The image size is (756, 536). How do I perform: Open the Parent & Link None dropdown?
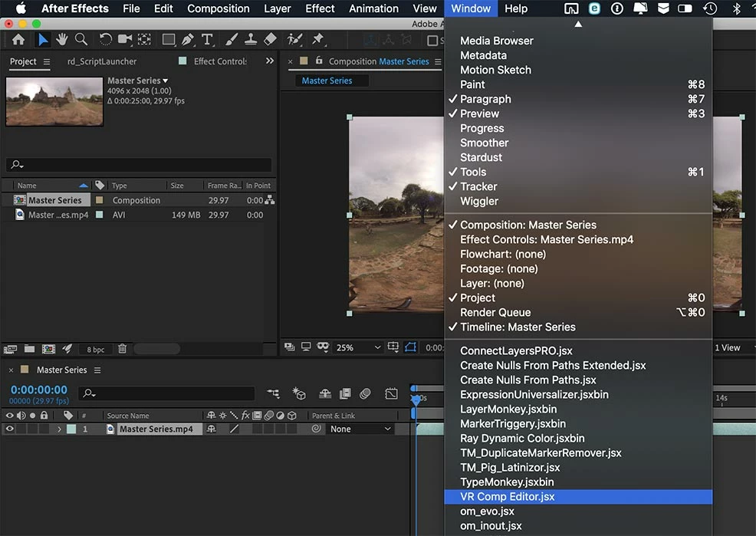360,429
